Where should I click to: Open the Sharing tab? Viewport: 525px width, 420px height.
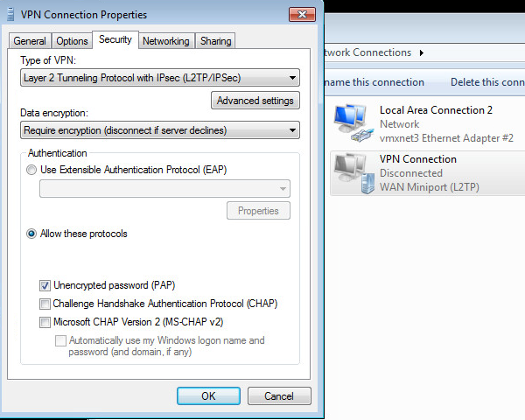coord(215,41)
